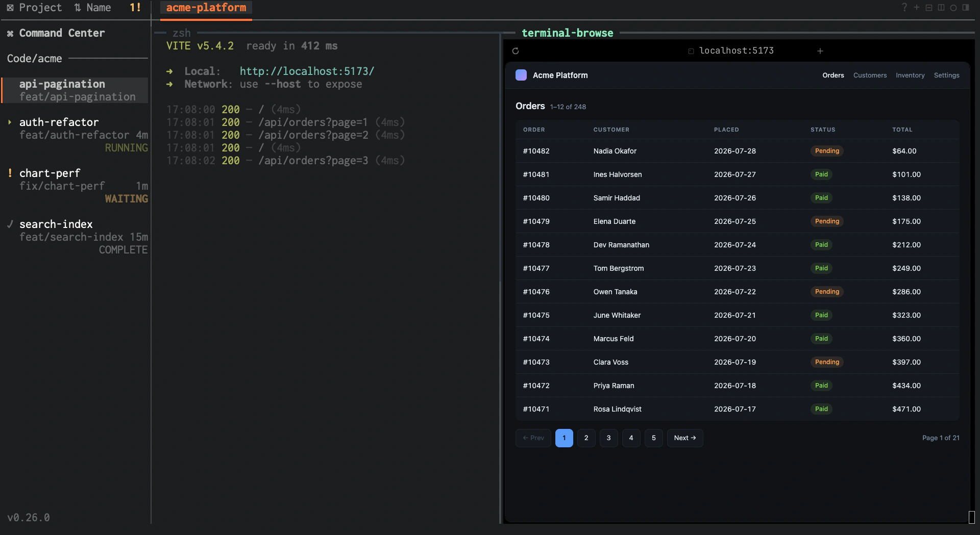Click the localhost:5173 address bar
Image resolution: width=980 pixels, height=535 pixels.
736,51
